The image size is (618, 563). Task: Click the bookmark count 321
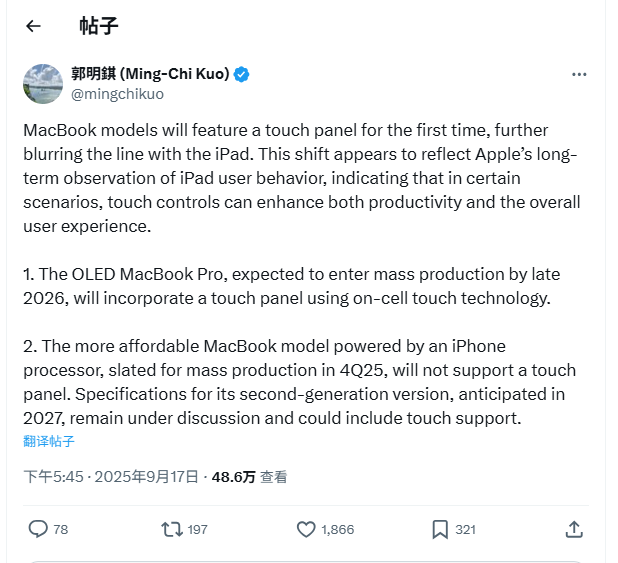[465, 529]
